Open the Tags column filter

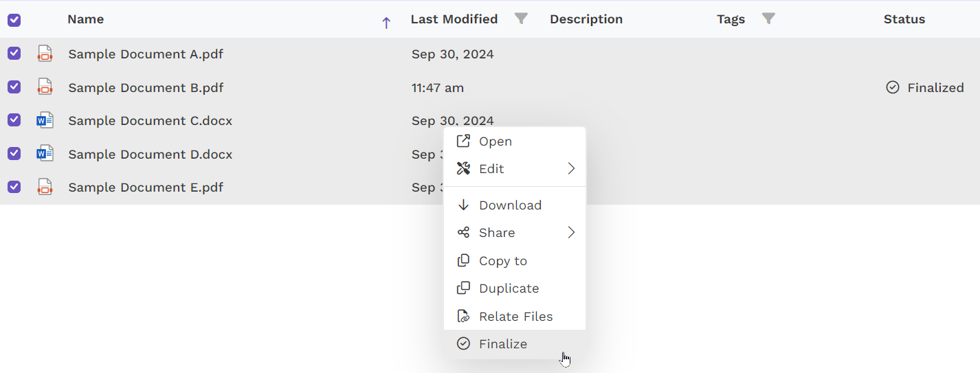pyautogui.click(x=769, y=19)
